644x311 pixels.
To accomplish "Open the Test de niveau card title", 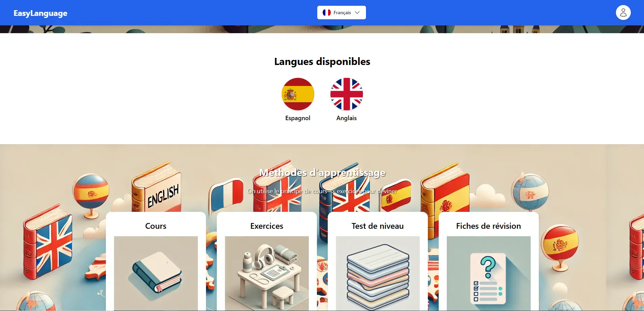I will 378,226.
